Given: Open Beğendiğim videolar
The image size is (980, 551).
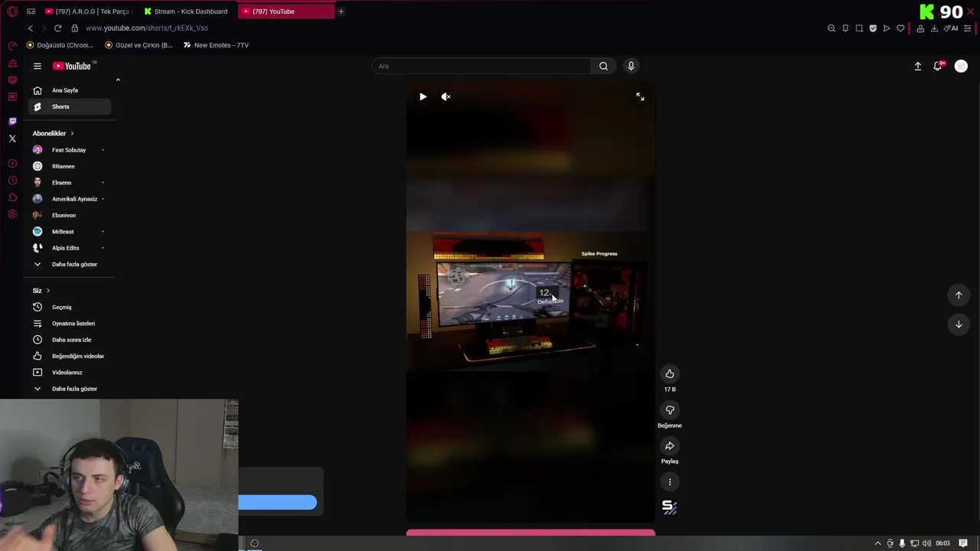Looking at the screenshot, I should (69, 356).
